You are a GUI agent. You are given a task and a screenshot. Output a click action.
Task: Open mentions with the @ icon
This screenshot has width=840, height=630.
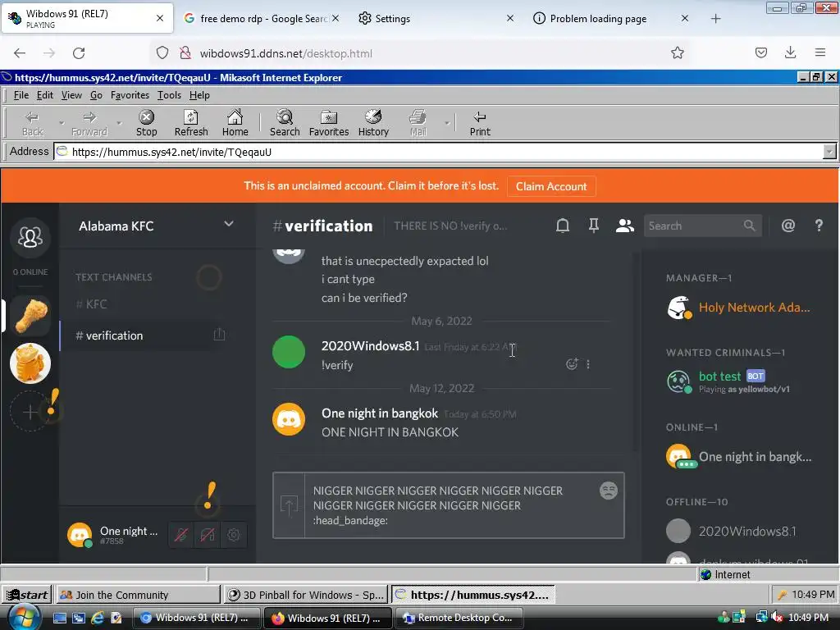(x=788, y=226)
